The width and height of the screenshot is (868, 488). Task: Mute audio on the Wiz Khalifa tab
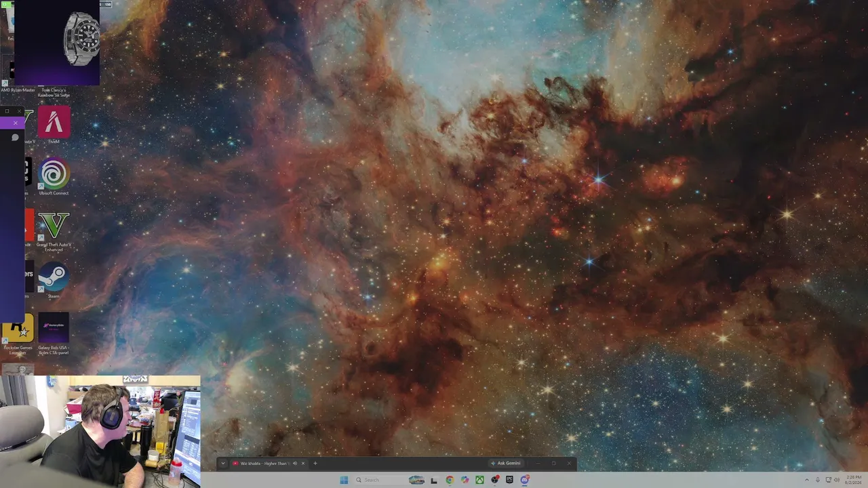(x=294, y=464)
